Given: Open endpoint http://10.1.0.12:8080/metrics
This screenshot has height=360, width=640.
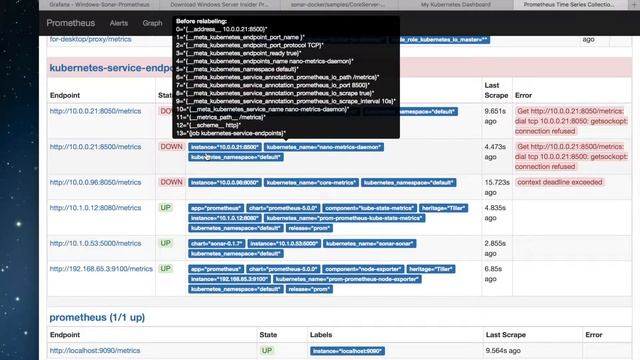Looking at the screenshot, I should tap(96, 208).
